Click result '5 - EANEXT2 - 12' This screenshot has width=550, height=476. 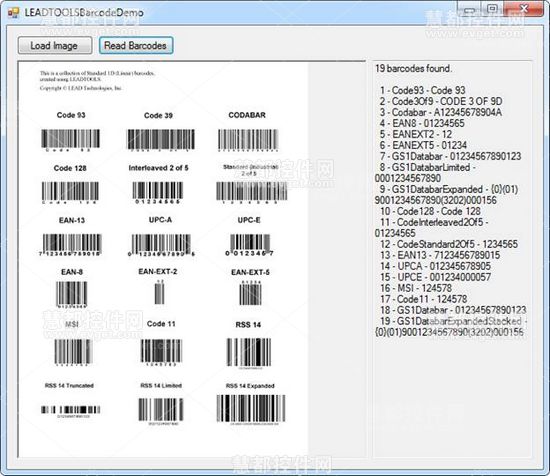[416, 134]
